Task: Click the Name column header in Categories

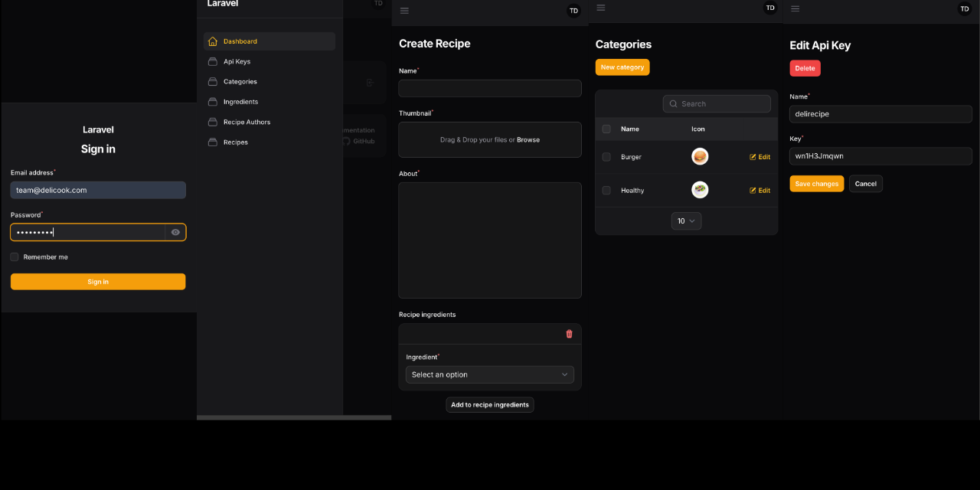Action: pyautogui.click(x=630, y=129)
